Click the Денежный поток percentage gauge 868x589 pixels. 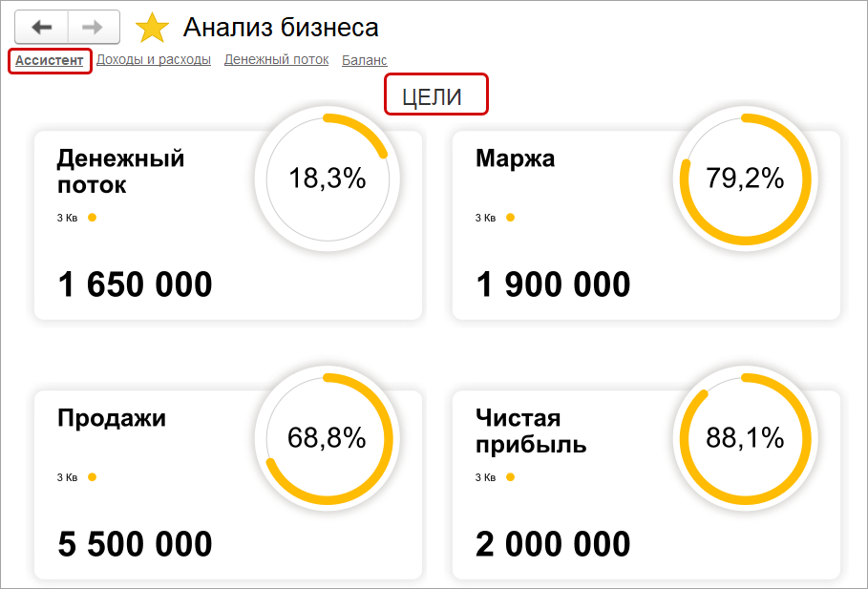click(328, 179)
